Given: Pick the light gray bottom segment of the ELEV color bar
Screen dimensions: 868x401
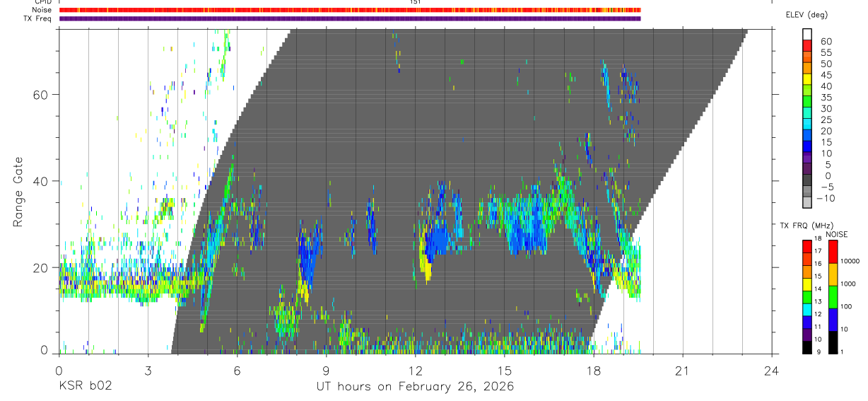Looking at the screenshot, I should pyautogui.click(x=807, y=203).
